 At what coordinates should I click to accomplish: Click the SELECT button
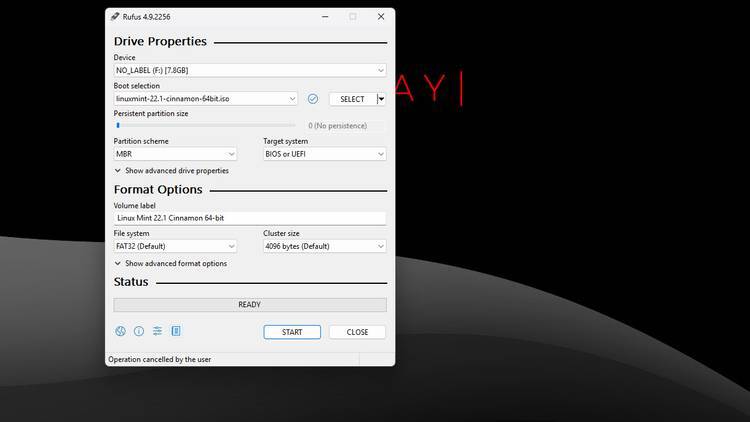point(353,99)
